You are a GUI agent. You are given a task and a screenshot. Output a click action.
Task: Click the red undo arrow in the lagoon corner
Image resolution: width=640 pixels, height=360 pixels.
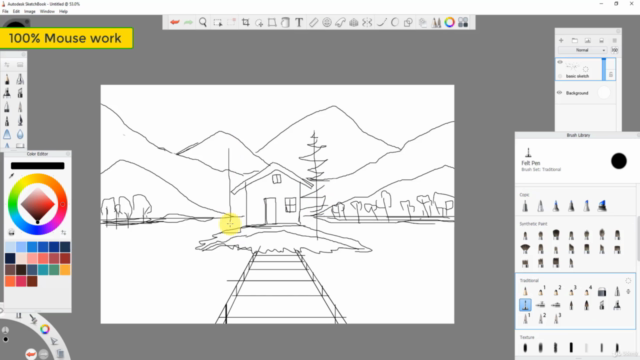pos(31,354)
